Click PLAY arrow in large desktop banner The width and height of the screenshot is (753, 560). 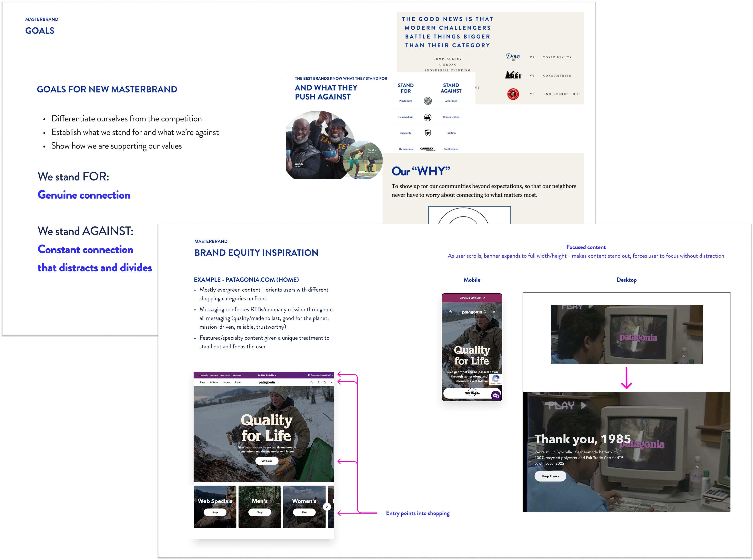[x=583, y=405]
